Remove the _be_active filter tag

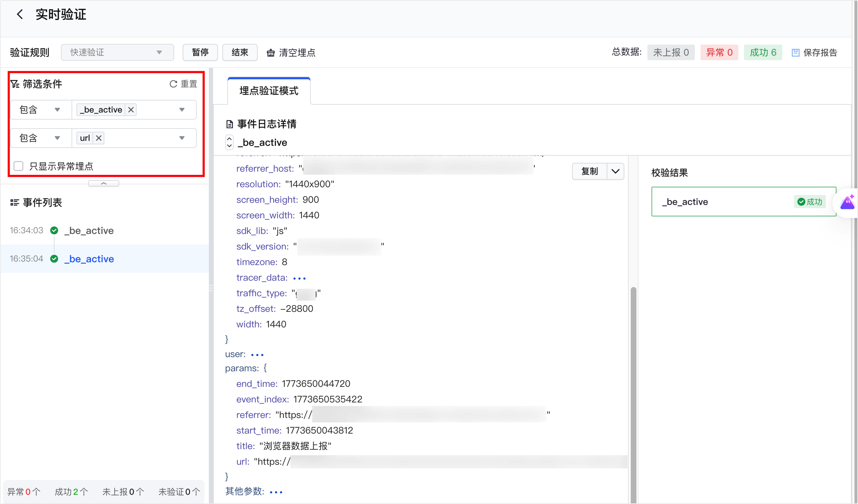[x=131, y=110]
